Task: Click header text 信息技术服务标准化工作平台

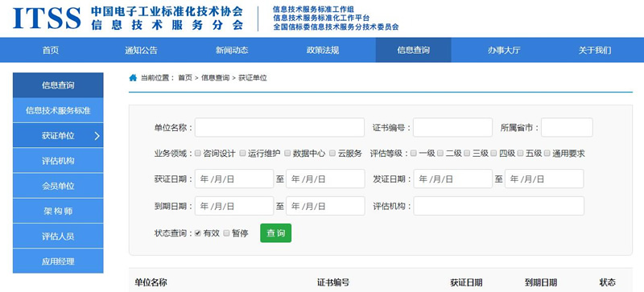Action: [x=321, y=18]
